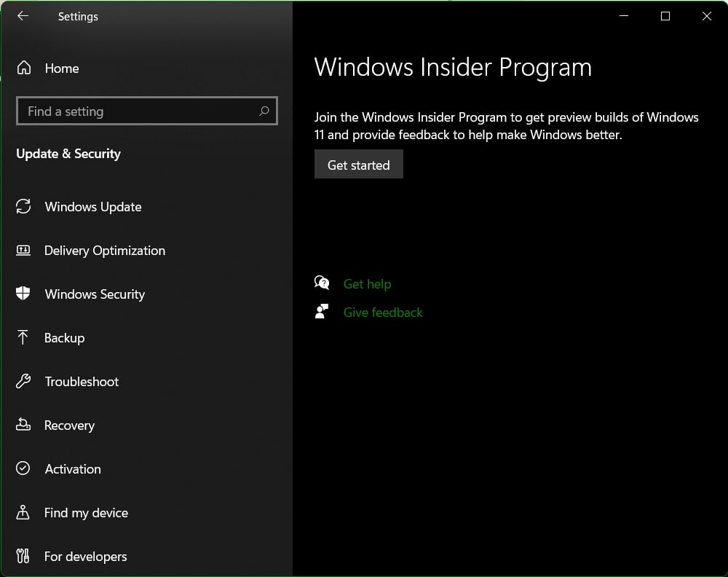Select Troubleshoot in the sidebar
The height and width of the screenshot is (577, 728).
coord(82,382)
